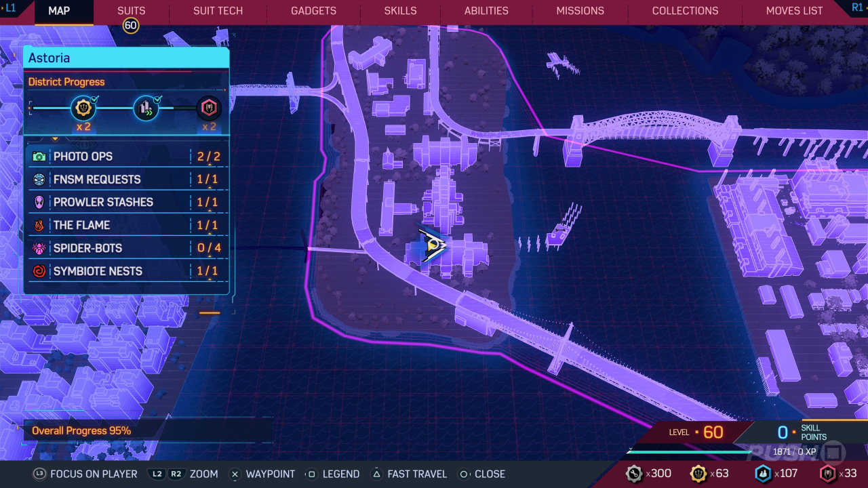The width and height of the screenshot is (868, 488).
Task: Set a Waypoint with X prompt
Action: click(x=262, y=474)
